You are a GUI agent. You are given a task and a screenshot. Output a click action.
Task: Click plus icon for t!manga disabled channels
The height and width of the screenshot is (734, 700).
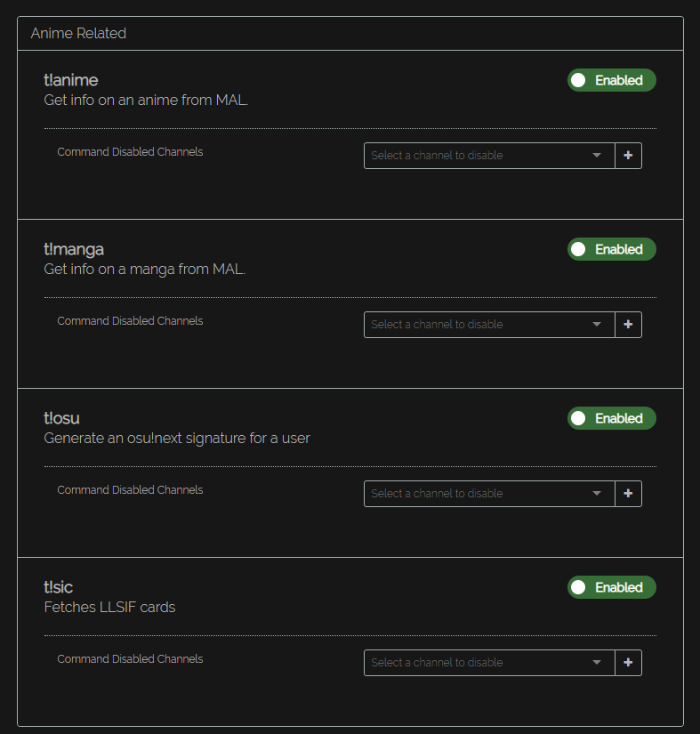(x=628, y=325)
